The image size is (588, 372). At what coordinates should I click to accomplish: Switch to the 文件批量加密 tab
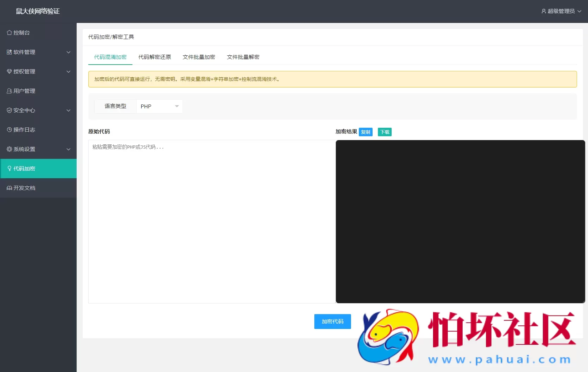198,57
